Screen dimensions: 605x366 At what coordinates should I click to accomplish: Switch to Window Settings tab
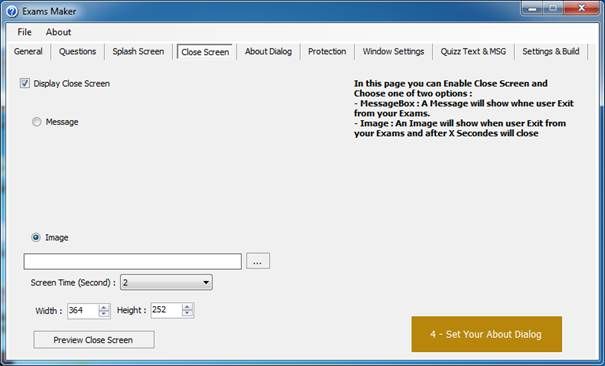click(393, 51)
